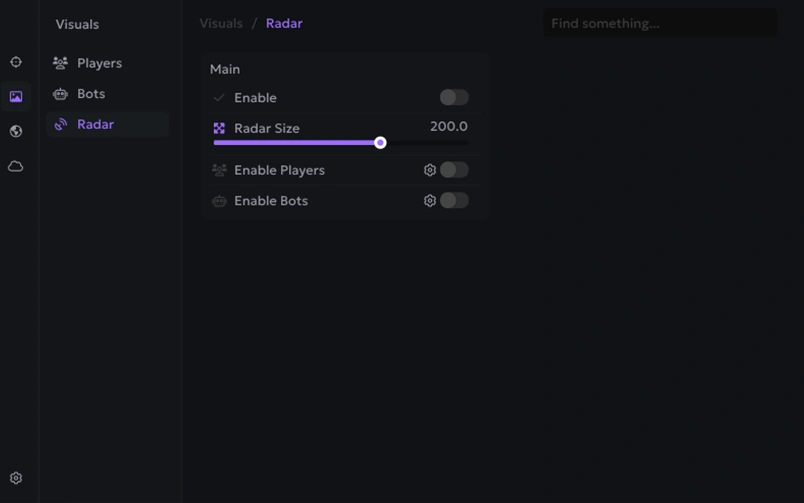Viewport: 804px width, 503px height.
Task: Select the image Visuals icon in sidebar
Action: point(16,97)
